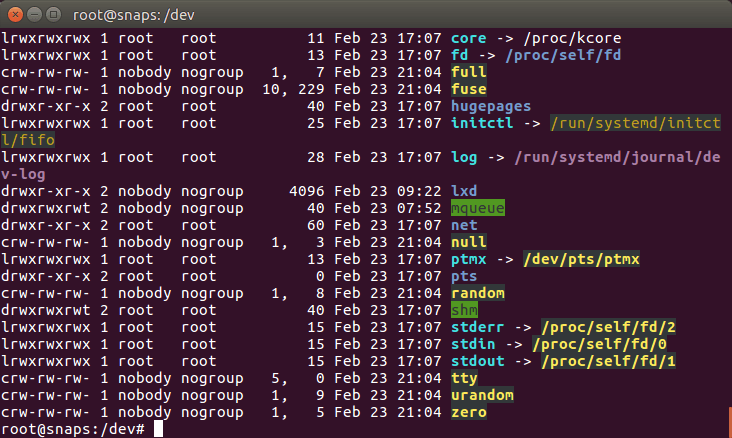This screenshot has width=732, height=438.
Task: Click the zero device file name
Action: click(468, 412)
